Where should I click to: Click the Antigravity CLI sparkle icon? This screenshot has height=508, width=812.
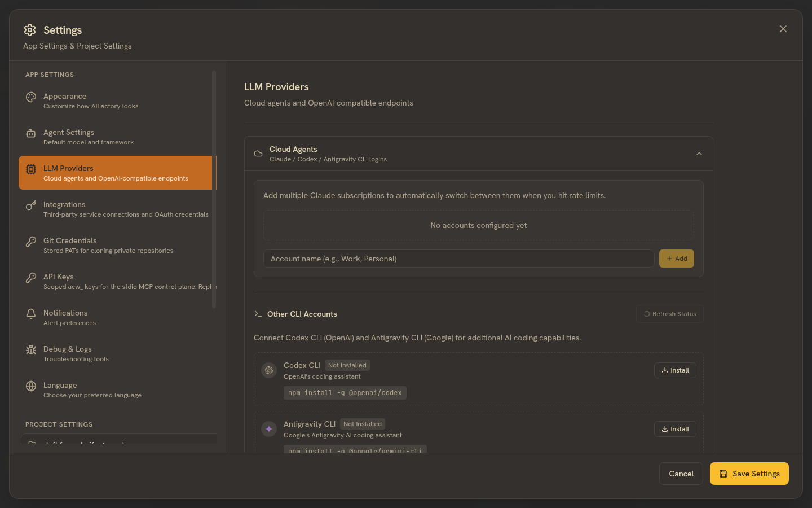tap(269, 429)
